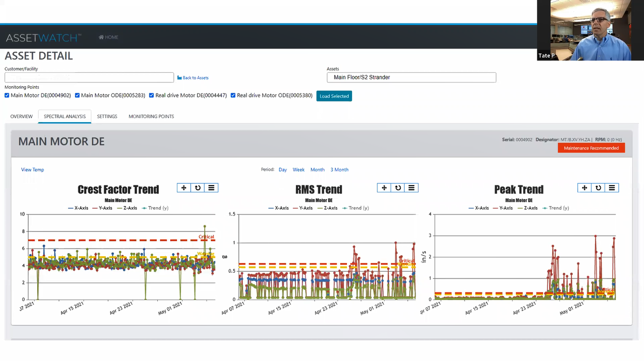Viewport: 644px width, 361px height.
Task: Select the pan tool on Peak Trend chart
Action: [x=584, y=187]
